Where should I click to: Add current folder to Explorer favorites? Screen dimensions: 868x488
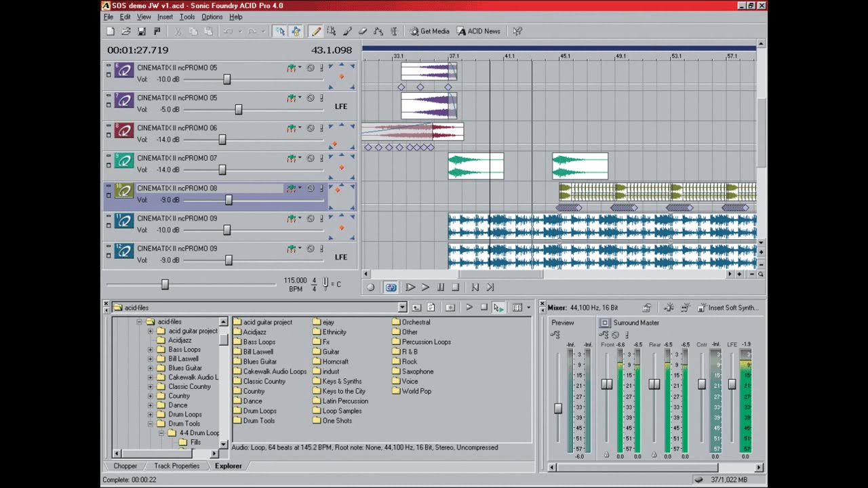(450, 308)
